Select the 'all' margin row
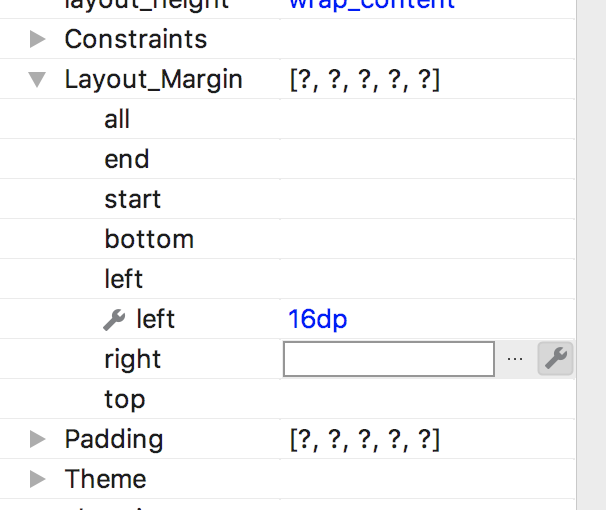This screenshot has height=510, width=606. 117,120
